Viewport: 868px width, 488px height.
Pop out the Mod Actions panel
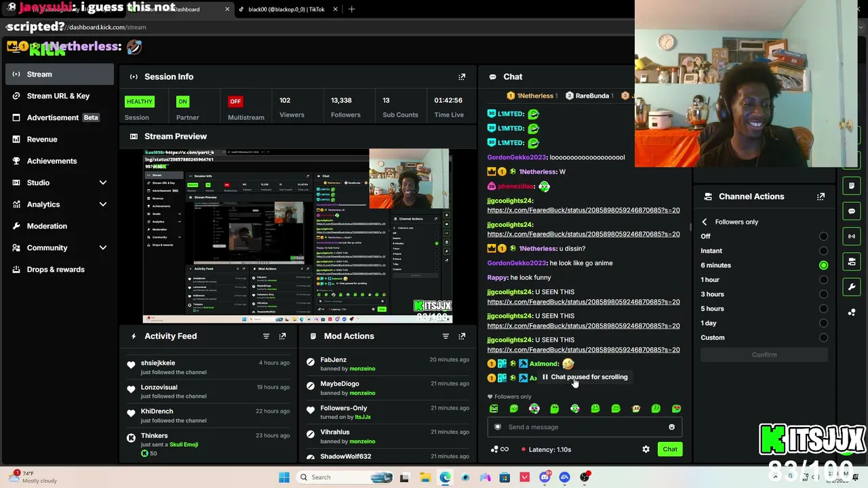pyautogui.click(x=462, y=336)
